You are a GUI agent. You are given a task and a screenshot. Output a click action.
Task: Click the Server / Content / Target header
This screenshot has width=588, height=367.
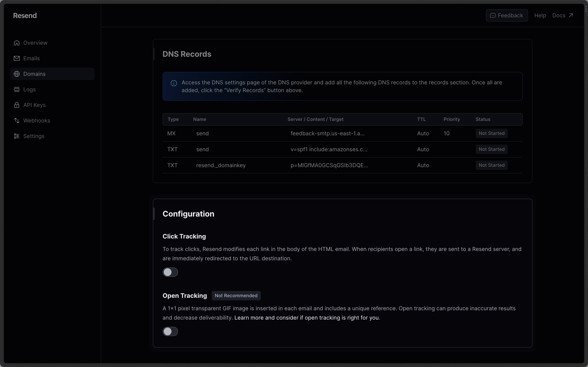point(315,119)
